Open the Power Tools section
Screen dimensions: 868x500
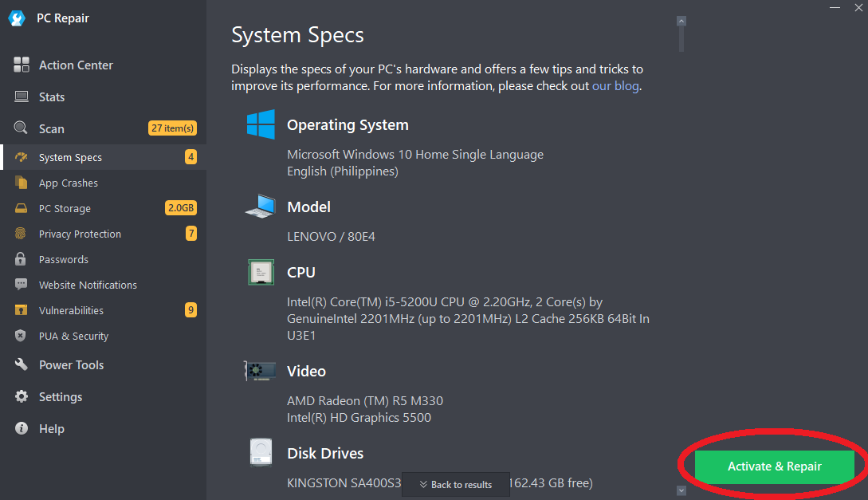[x=103, y=365]
